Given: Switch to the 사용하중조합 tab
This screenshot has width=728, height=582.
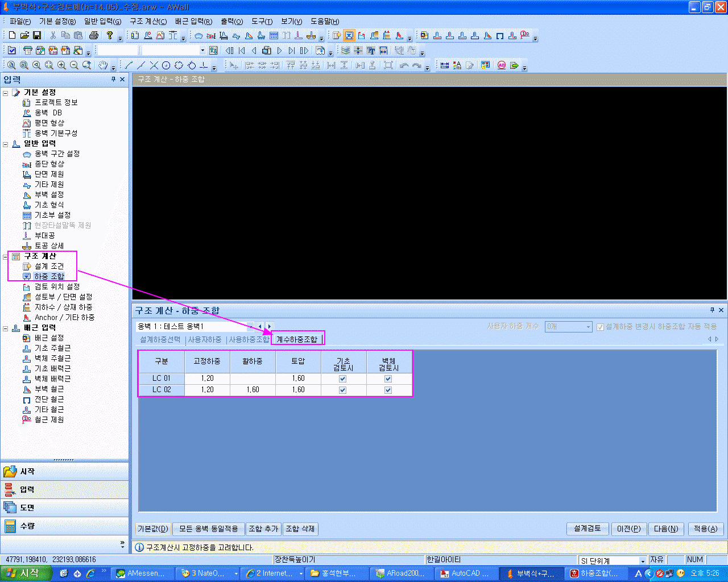Looking at the screenshot, I should [x=249, y=339].
